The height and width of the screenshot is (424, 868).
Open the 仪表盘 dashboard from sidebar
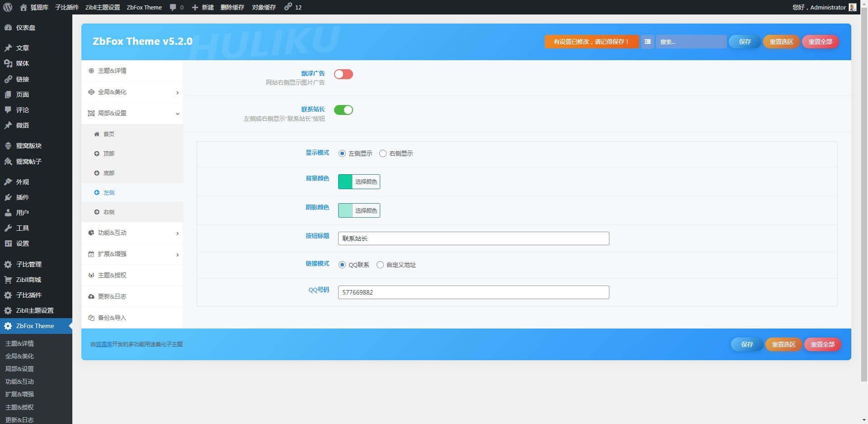coord(25,28)
